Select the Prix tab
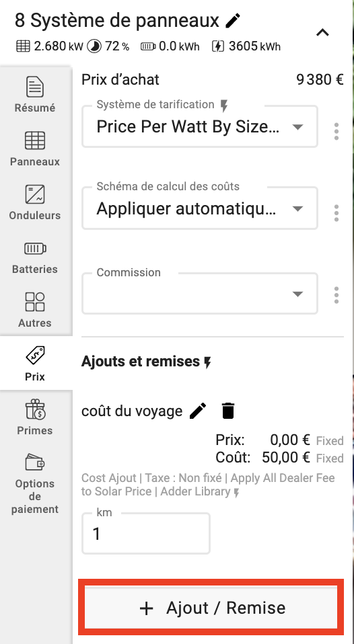The height and width of the screenshot is (644, 354). (35, 364)
